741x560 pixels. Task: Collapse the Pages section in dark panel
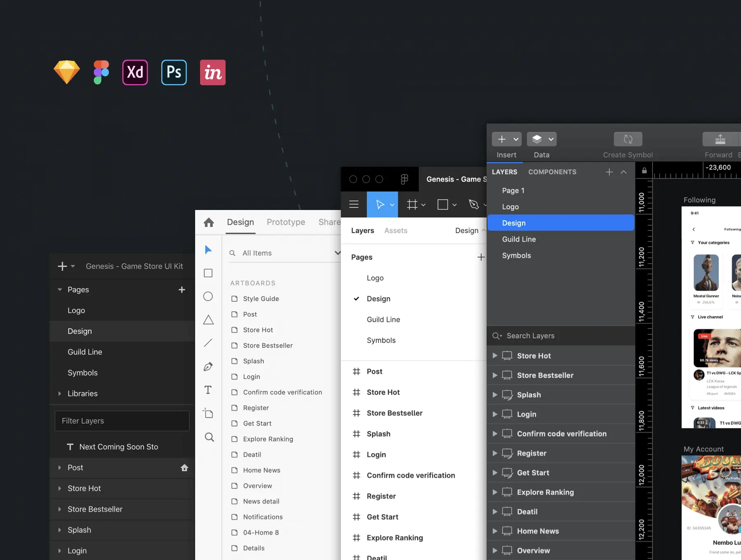(x=60, y=290)
